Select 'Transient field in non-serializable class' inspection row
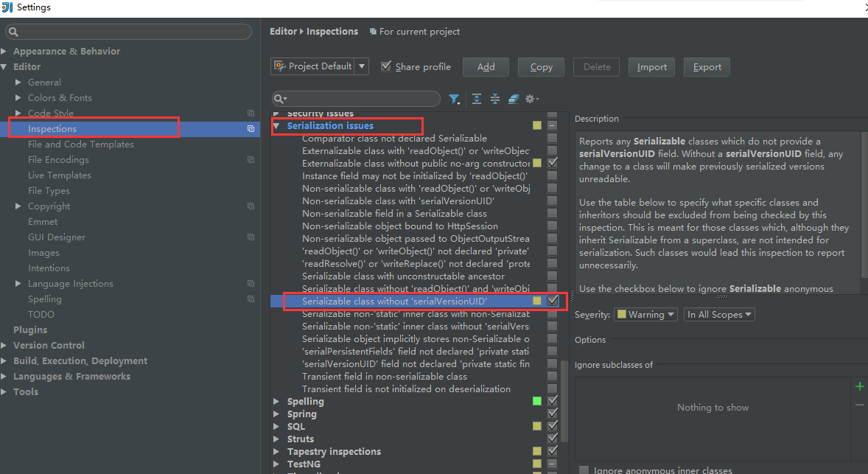 point(384,377)
